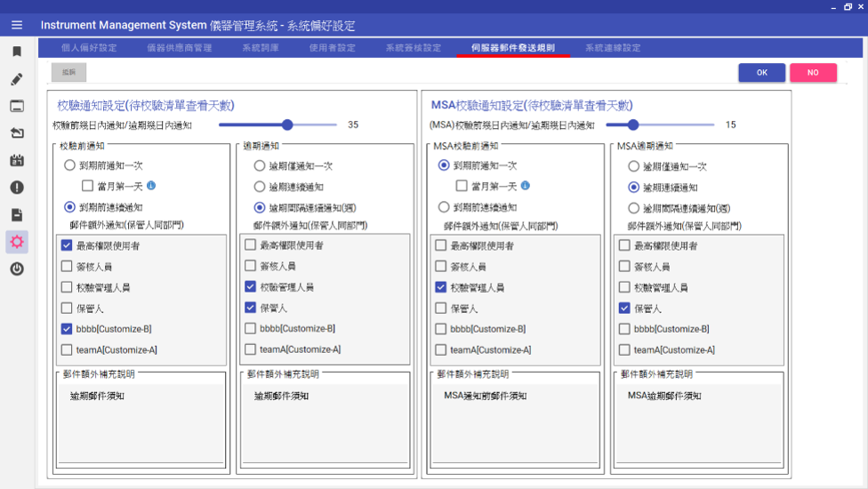Image resolution: width=868 pixels, height=489 pixels.
Task: Check 簽核人員 in MSA逾期通知 list
Action: (625, 266)
